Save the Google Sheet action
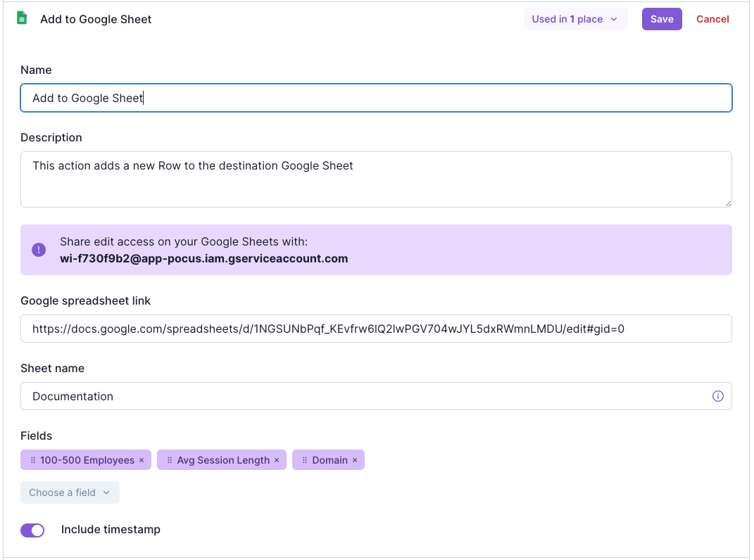 (x=662, y=19)
